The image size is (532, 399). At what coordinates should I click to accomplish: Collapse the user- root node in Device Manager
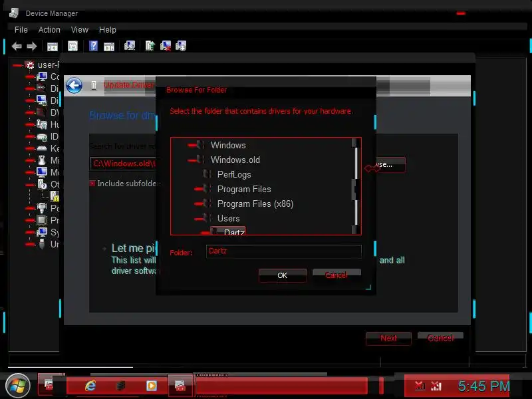[17, 65]
